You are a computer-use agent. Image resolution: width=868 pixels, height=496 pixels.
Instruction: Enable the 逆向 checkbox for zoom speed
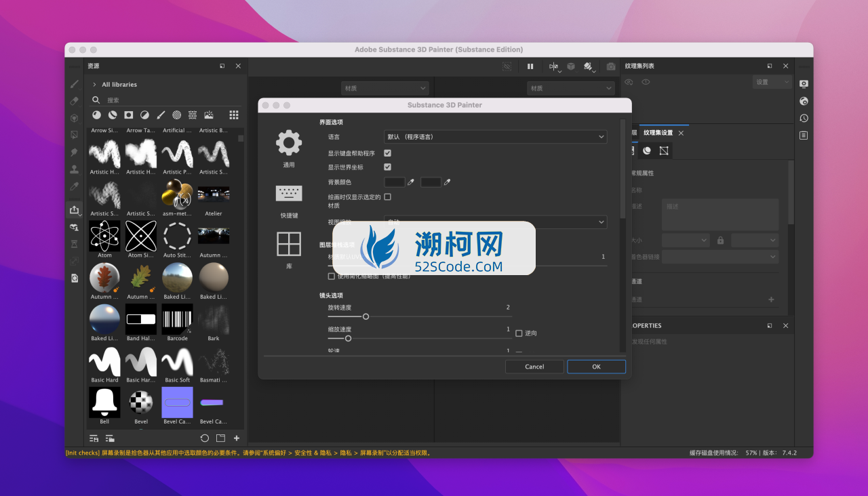[519, 333]
